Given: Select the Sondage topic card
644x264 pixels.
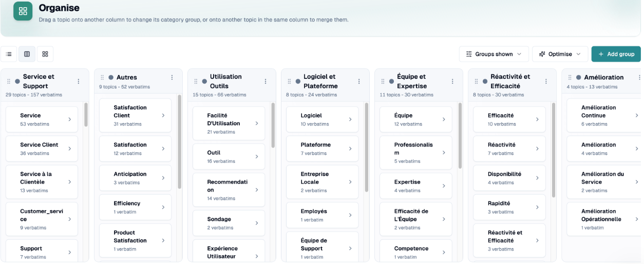Looking at the screenshot, I should (x=229, y=223).
